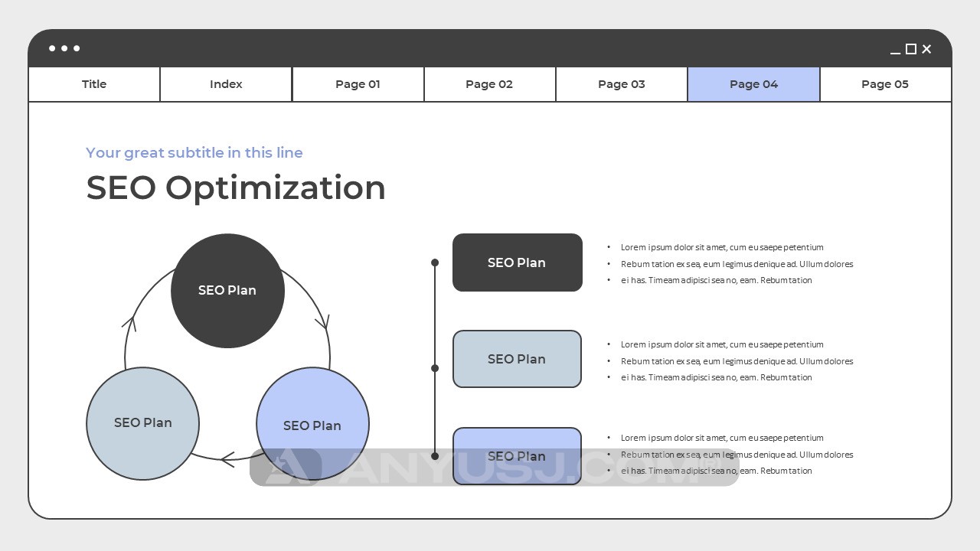Select the Page 02 tab
This screenshot has width=980, height=551.
(489, 84)
